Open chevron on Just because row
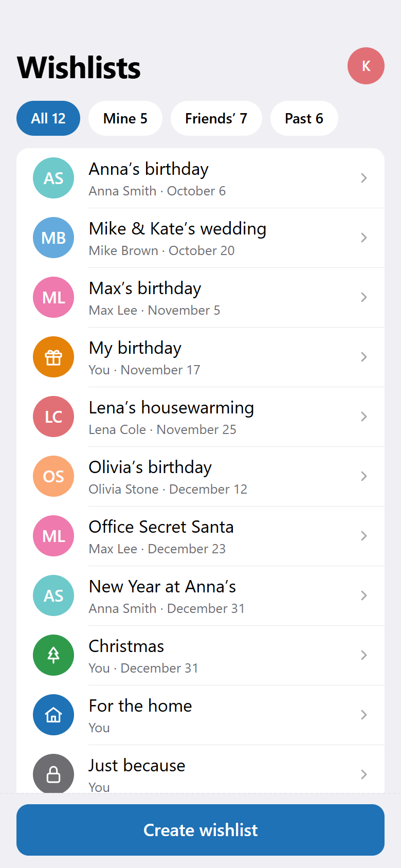The width and height of the screenshot is (401, 868). (x=364, y=774)
